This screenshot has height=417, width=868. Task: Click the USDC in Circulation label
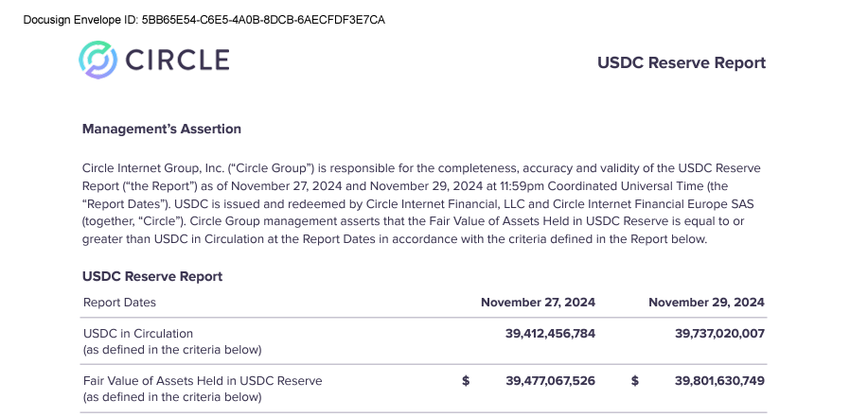pos(138,334)
